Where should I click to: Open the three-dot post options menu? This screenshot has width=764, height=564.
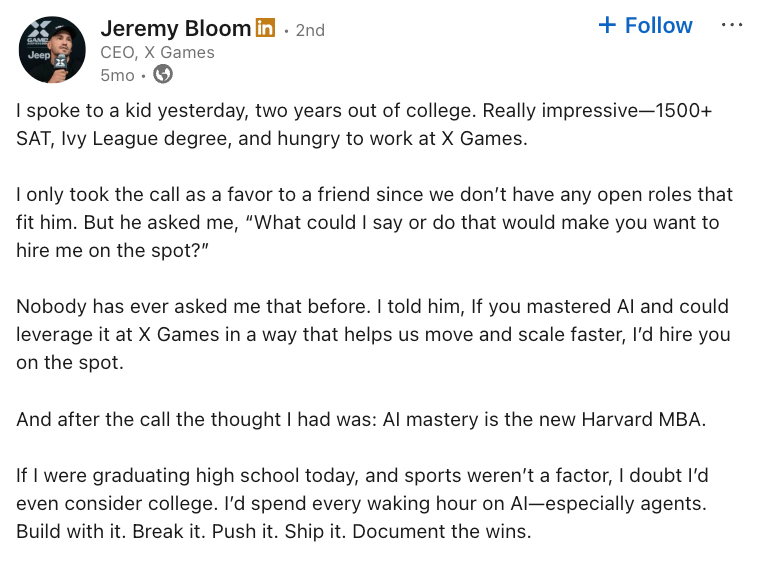732,26
